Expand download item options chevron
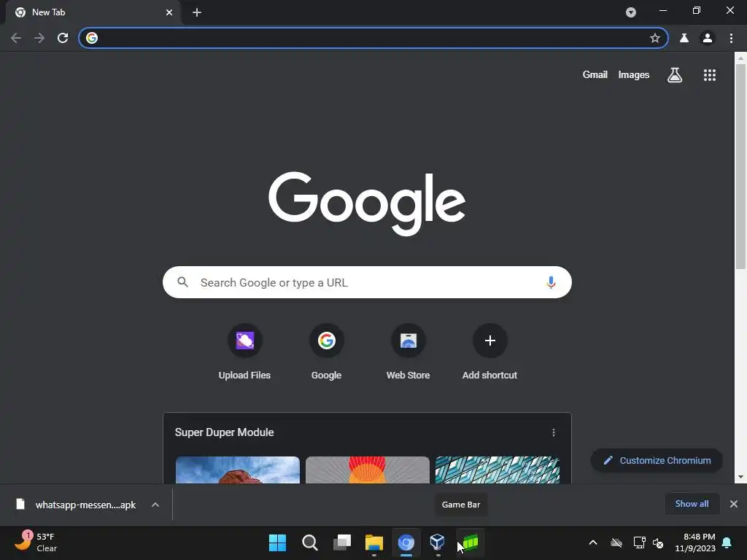This screenshot has width=747, height=560. tap(155, 505)
